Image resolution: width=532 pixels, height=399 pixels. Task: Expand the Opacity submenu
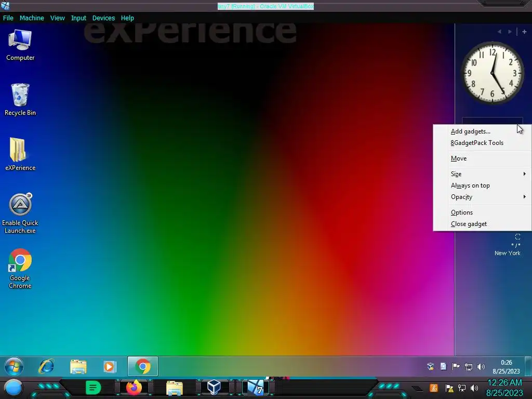click(x=482, y=197)
